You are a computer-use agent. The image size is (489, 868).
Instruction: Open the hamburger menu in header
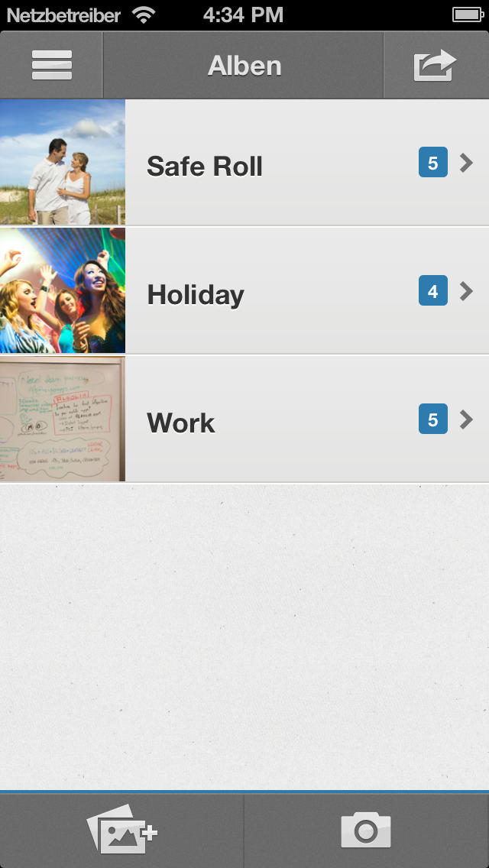(x=51, y=65)
